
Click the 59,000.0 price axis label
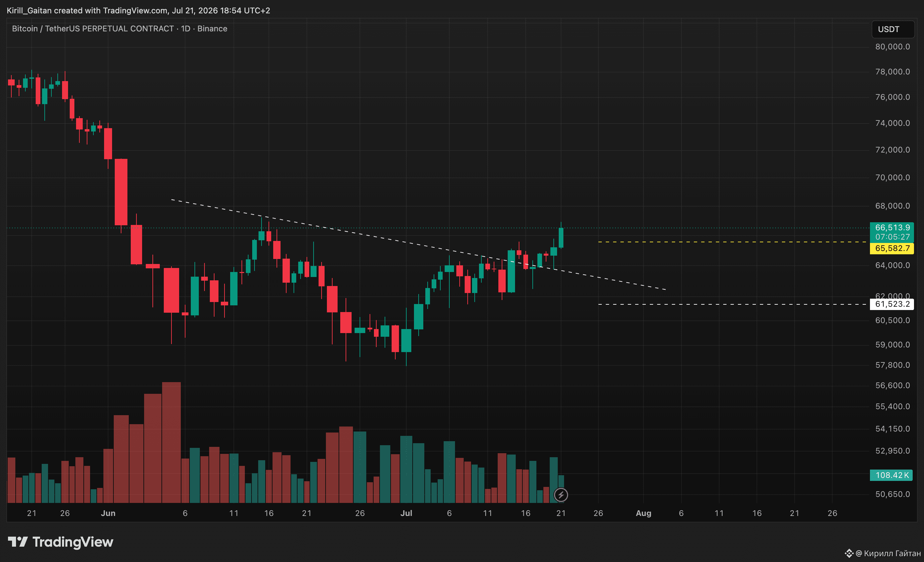(x=893, y=345)
